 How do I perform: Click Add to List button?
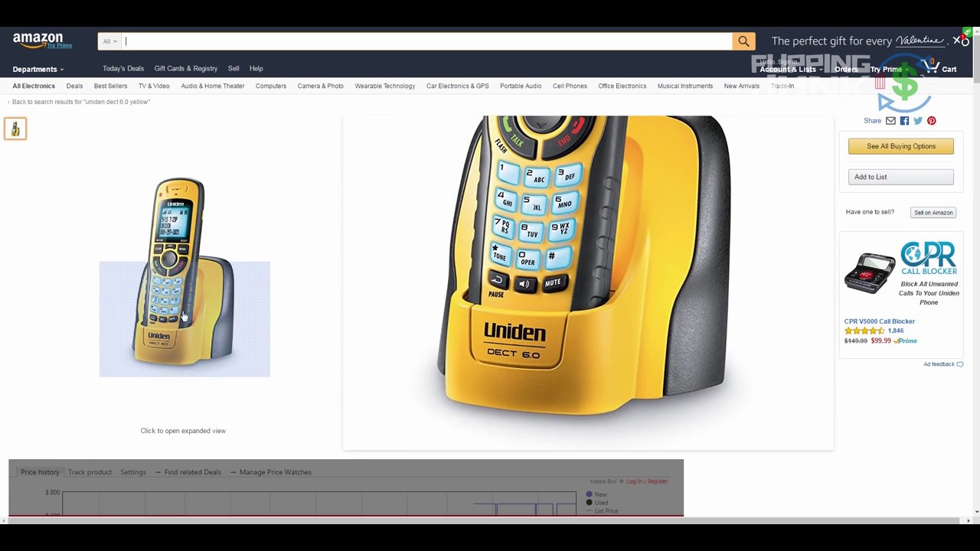pos(901,177)
